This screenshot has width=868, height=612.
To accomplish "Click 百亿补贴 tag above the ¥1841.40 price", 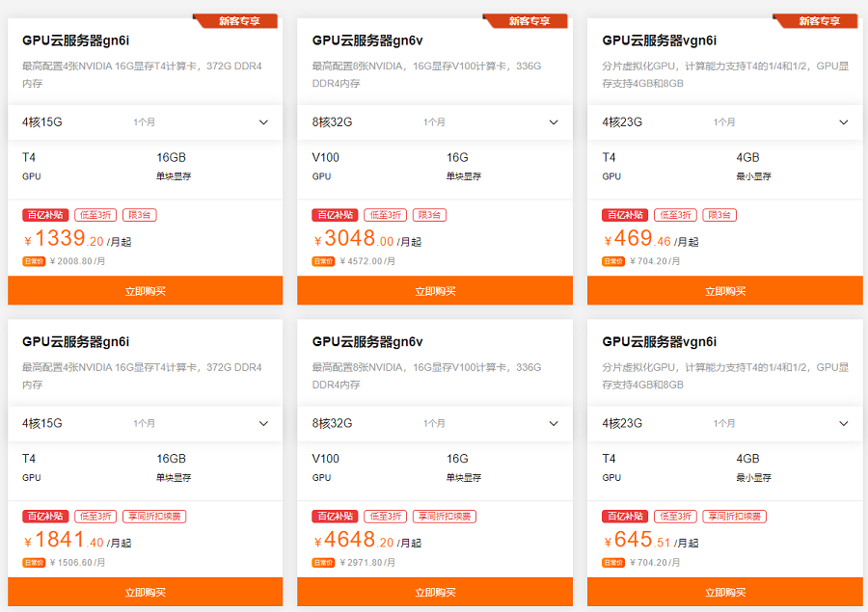I will [45, 517].
